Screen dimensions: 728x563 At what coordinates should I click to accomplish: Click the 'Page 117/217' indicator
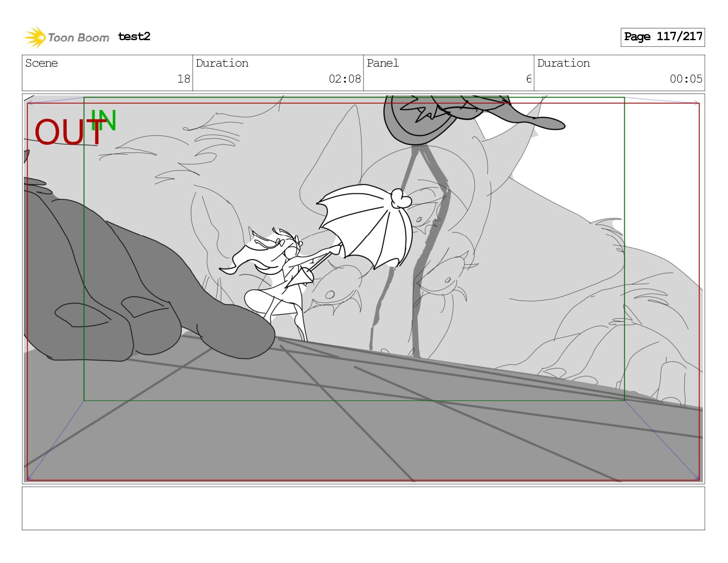[x=663, y=37]
